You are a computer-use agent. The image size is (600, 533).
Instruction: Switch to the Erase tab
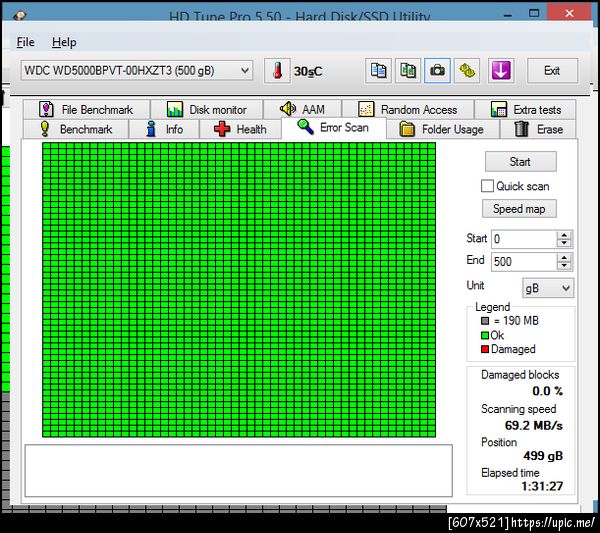(x=538, y=129)
